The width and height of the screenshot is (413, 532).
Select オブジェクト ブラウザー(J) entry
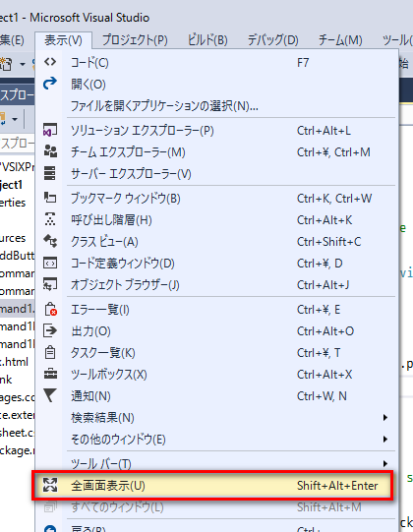point(217,285)
